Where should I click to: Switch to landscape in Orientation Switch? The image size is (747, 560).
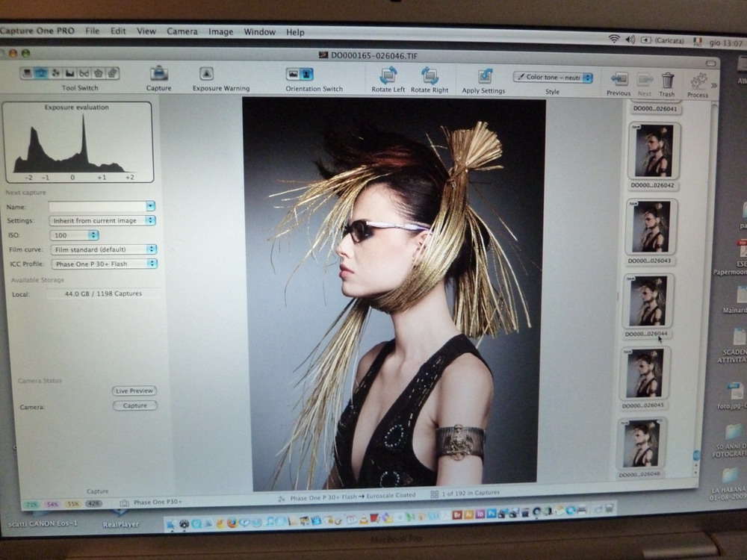tap(293, 74)
